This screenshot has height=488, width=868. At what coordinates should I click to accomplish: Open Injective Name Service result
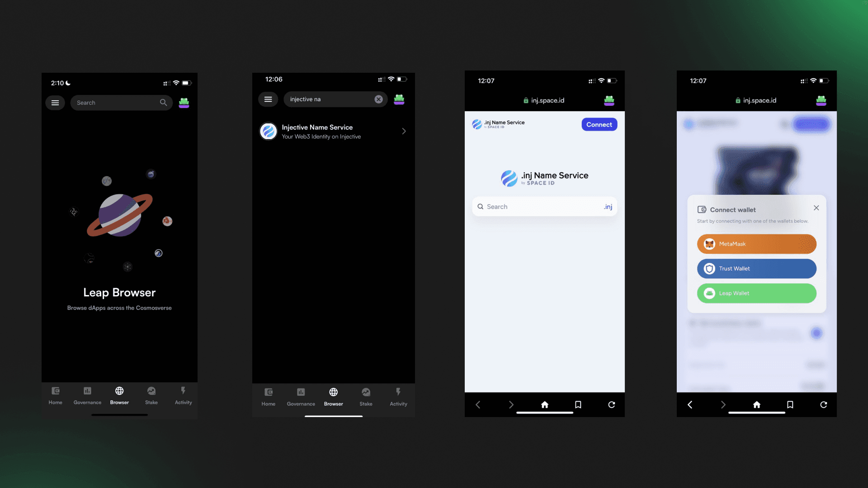tap(334, 131)
